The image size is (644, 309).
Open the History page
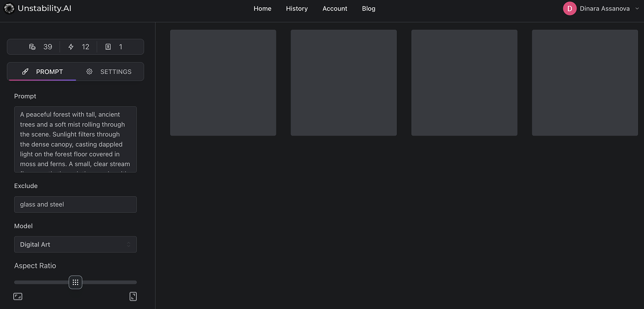pyautogui.click(x=297, y=9)
